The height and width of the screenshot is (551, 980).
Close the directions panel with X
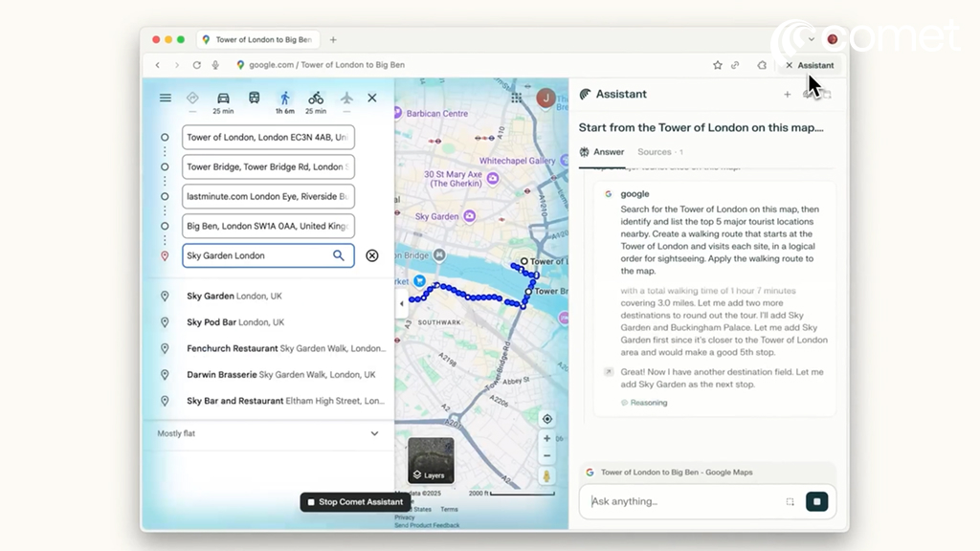pyautogui.click(x=372, y=99)
